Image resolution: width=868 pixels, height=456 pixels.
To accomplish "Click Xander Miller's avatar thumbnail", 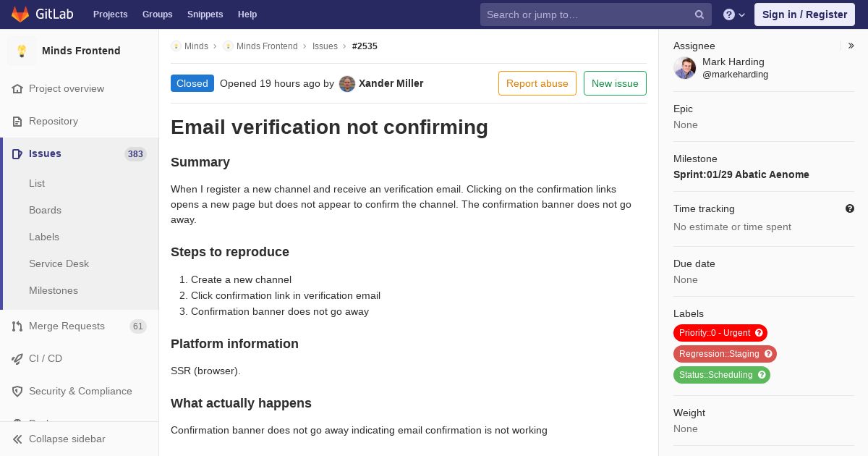I will tap(347, 84).
